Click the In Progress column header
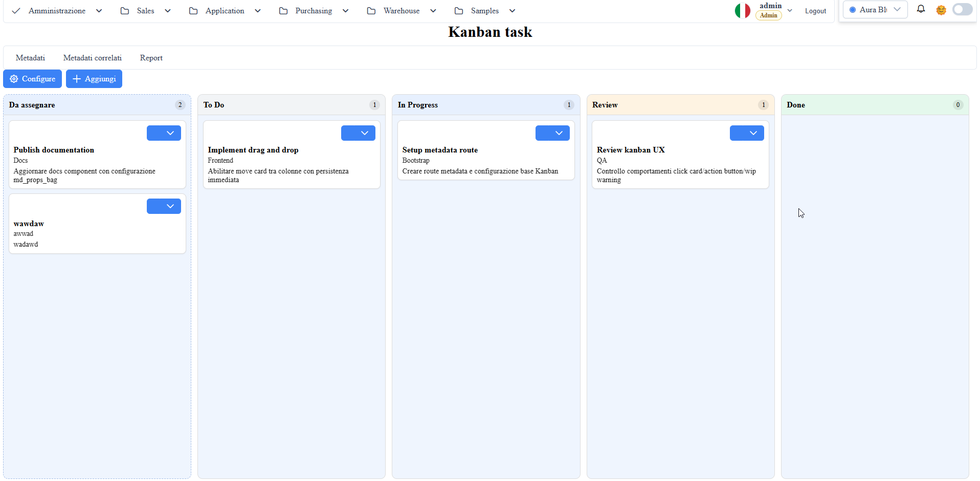Viewport: 980px width, 481px height. [486, 105]
